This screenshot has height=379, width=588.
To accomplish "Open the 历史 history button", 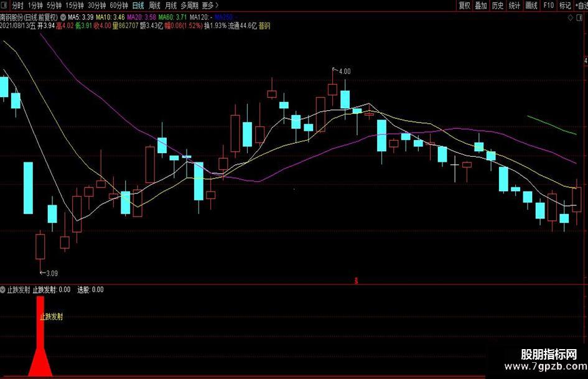I will tap(498, 5).
